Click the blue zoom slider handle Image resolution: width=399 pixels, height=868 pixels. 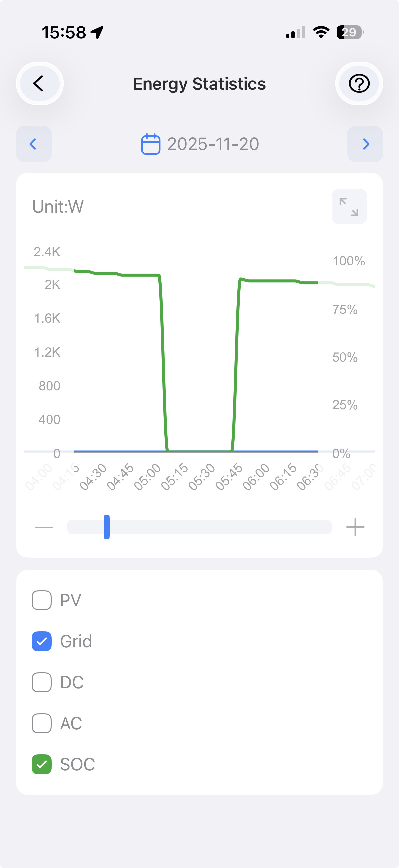tap(107, 527)
